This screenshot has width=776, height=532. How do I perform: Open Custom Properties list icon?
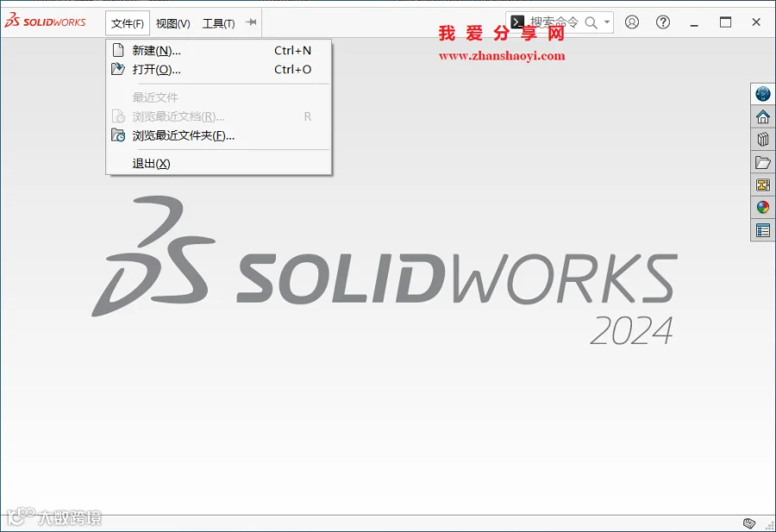pyautogui.click(x=763, y=230)
